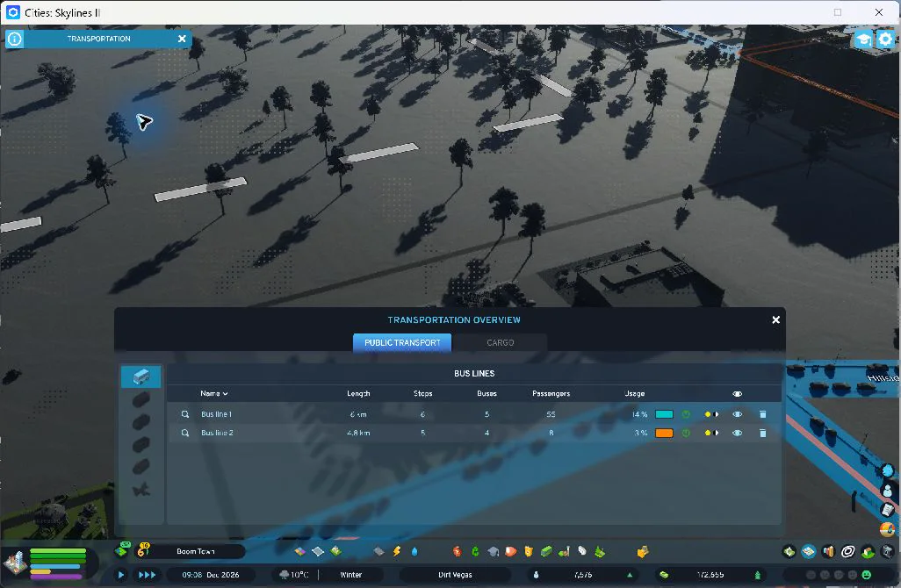Open the Communications toolbar icon

(x=582, y=551)
